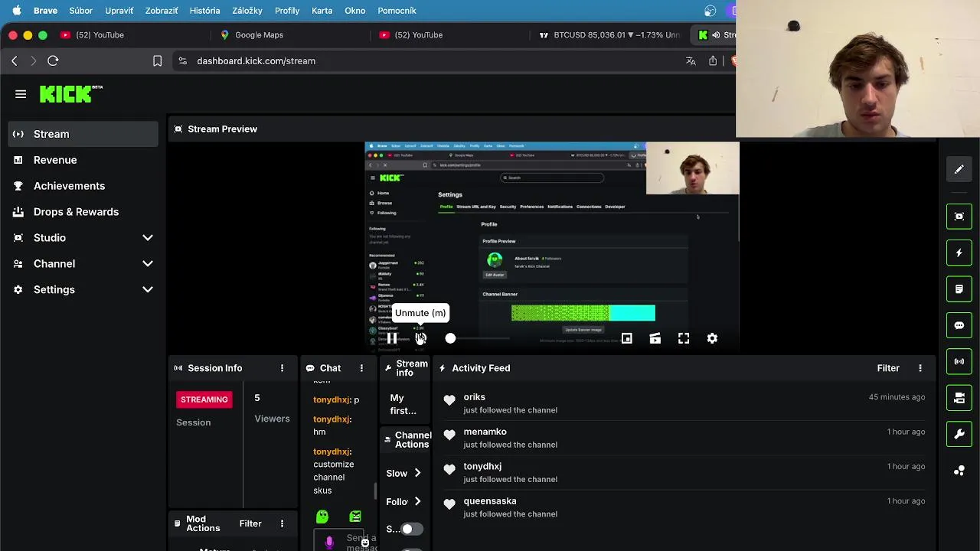This screenshot has height=551, width=980.
Task: Toggle theater mode in stream preview
Action: click(x=655, y=338)
